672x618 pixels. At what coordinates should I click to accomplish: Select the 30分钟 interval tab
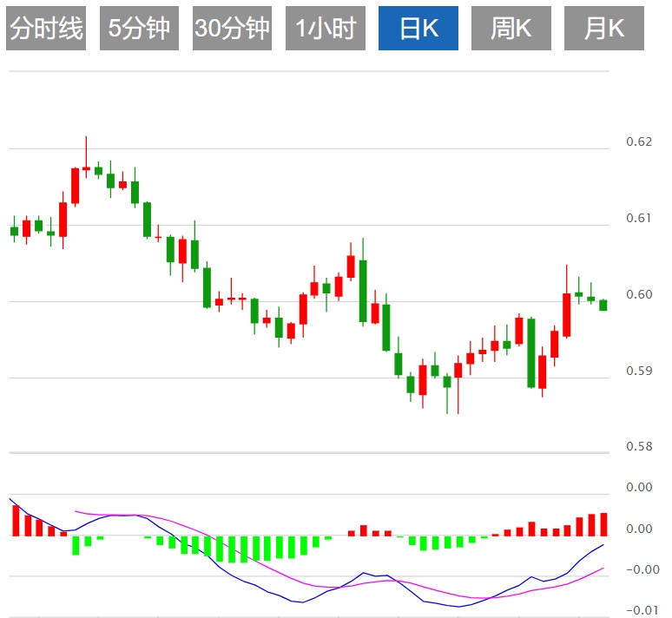click(232, 29)
